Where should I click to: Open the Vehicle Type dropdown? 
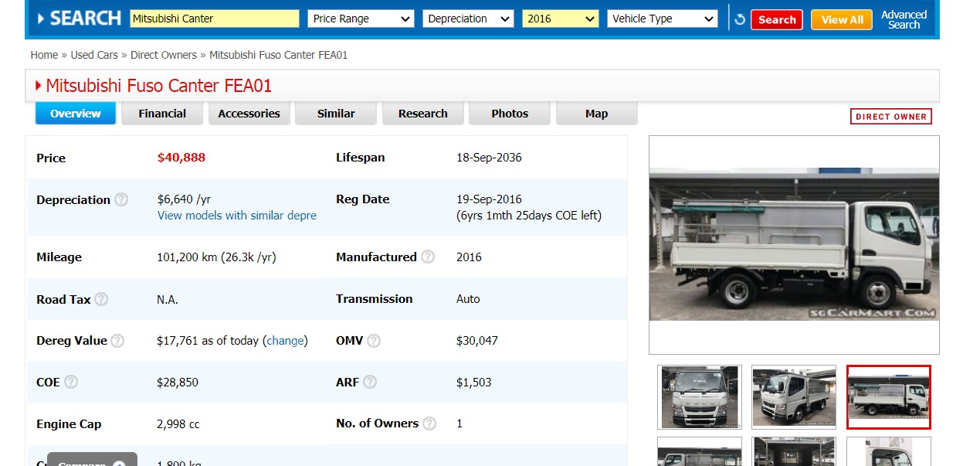[663, 19]
